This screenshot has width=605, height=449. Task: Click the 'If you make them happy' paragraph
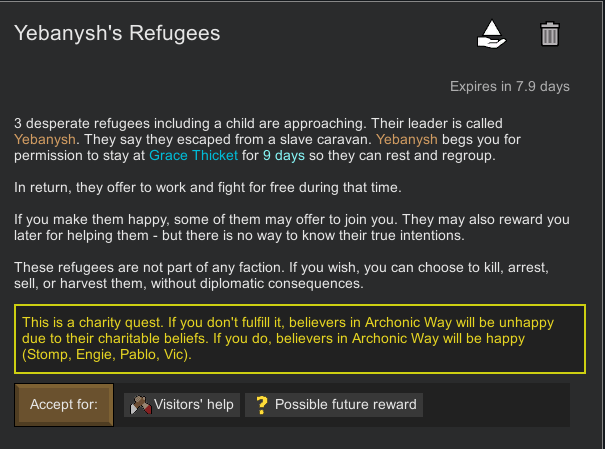(x=292, y=228)
